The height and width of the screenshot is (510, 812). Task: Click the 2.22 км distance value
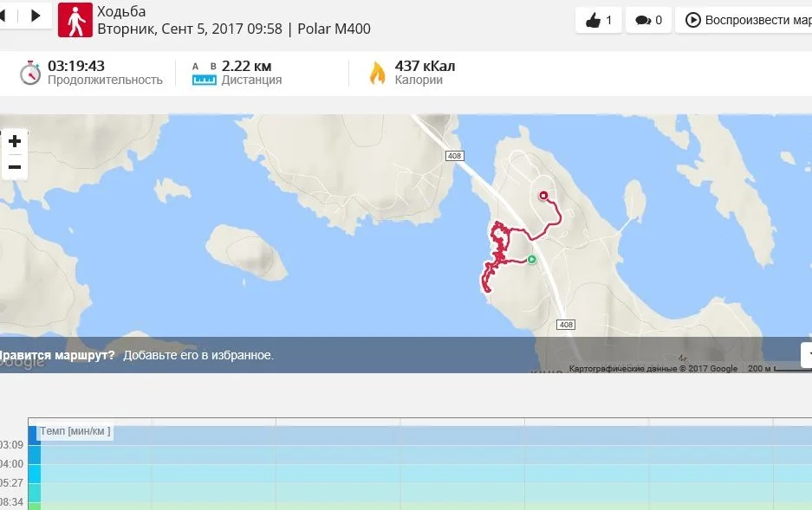tap(247, 66)
